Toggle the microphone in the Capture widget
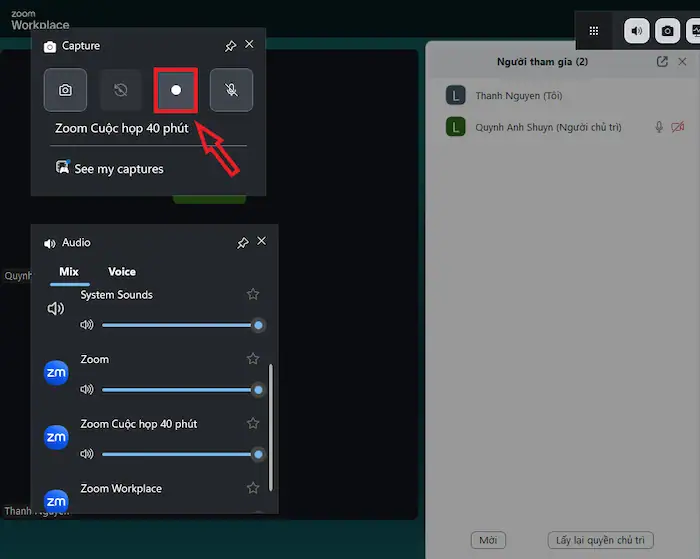 tap(231, 90)
